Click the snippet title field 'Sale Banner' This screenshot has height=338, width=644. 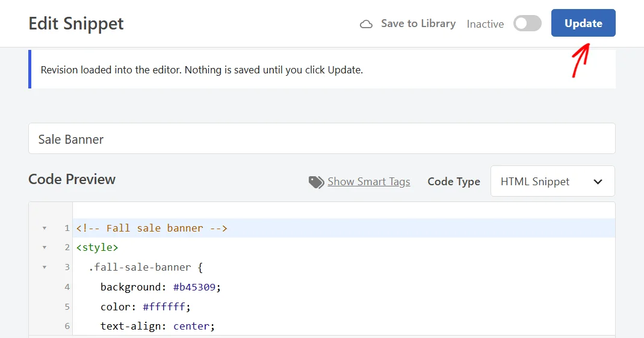point(321,139)
